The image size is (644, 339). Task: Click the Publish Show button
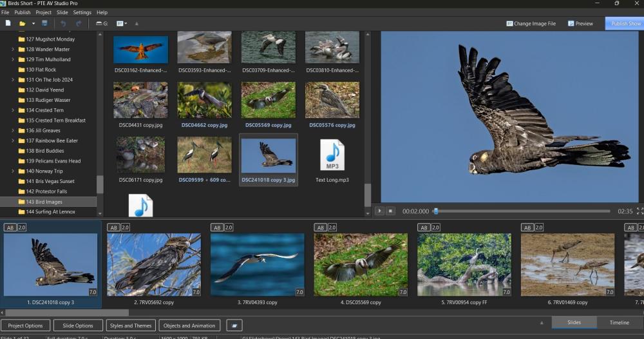(624, 23)
